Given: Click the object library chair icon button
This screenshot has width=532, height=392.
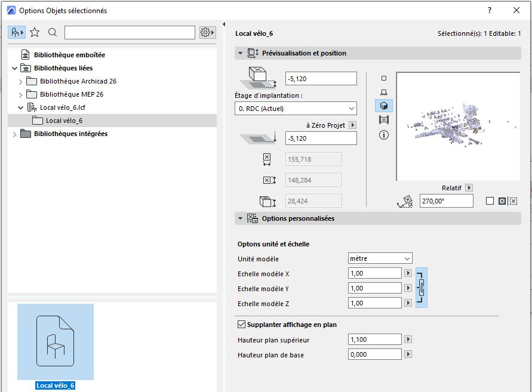Looking at the screenshot, I should click(x=17, y=32).
